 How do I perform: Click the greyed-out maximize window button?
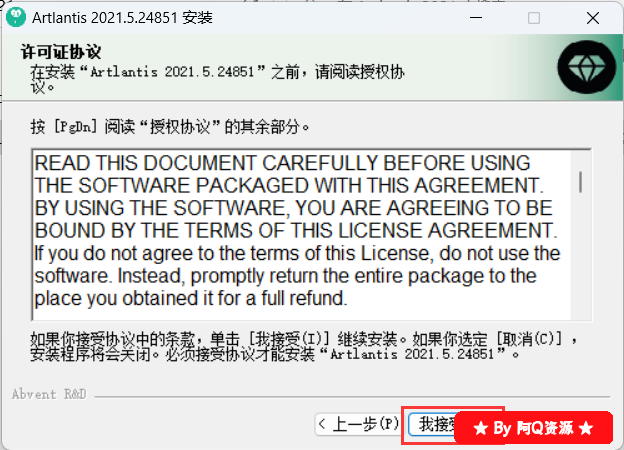pos(534,18)
